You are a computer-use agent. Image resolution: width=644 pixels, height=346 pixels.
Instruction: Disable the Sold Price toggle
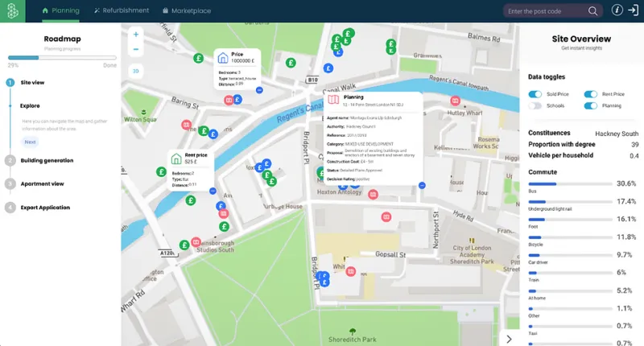click(535, 94)
